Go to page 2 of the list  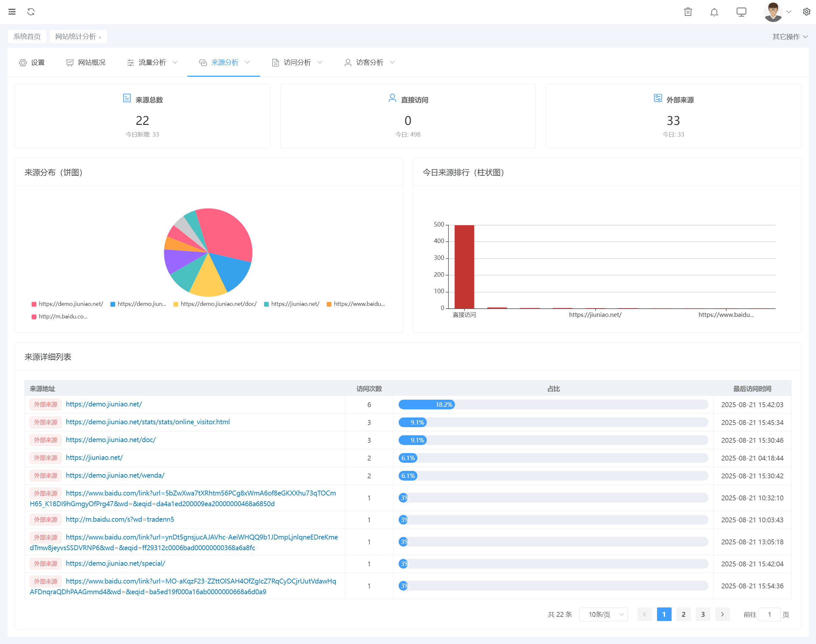coord(683,615)
